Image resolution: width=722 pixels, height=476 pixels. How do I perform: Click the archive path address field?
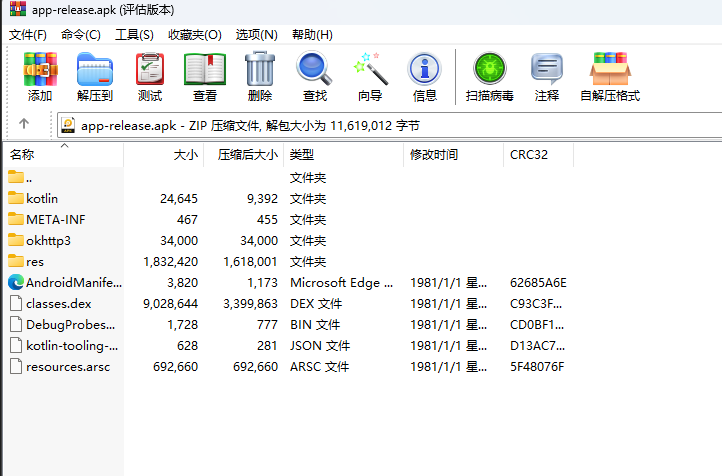pos(390,125)
